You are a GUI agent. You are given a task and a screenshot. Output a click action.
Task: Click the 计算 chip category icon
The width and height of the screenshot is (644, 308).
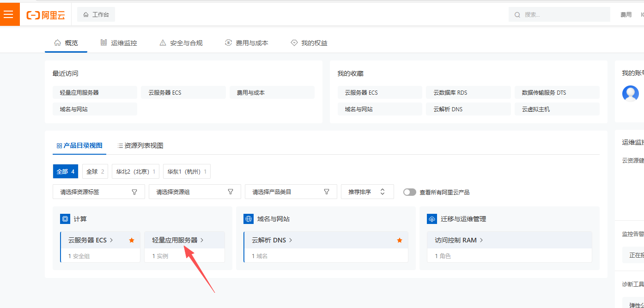coord(65,219)
